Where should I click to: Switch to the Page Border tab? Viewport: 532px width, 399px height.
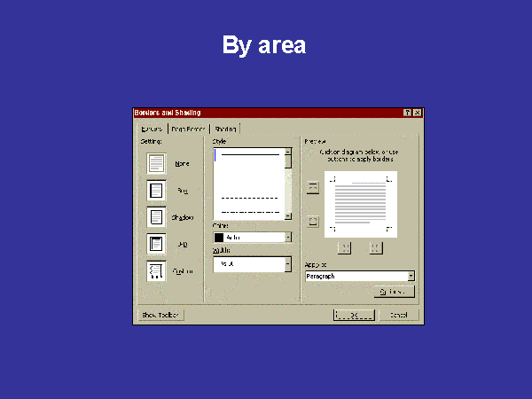(188, 129)
